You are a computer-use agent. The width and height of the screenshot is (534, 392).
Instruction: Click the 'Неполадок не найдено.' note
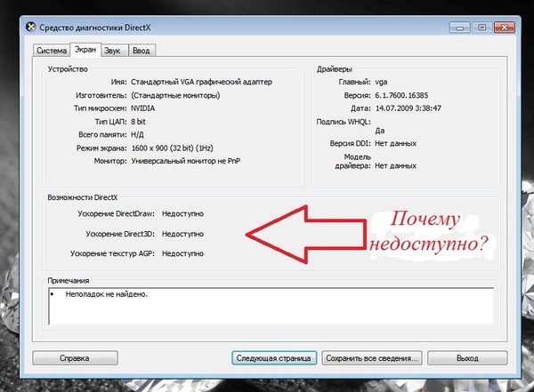[x=107, y=294]
